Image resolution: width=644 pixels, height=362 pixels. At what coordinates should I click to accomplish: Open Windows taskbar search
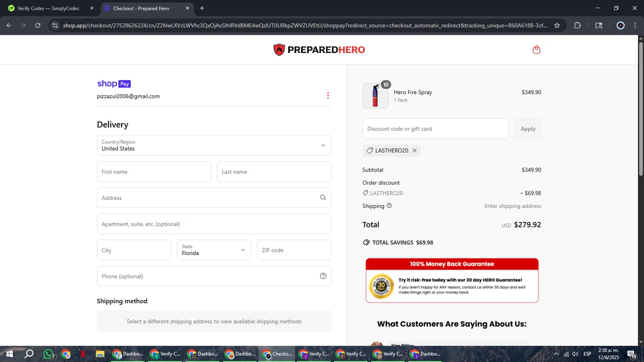[29, 354]
